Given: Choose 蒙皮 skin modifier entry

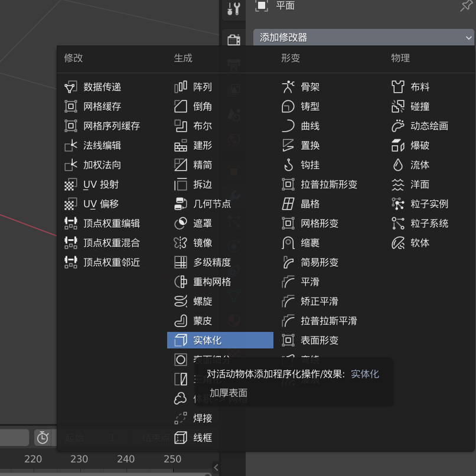Looking at the screenshot, I should coord(220,321).
